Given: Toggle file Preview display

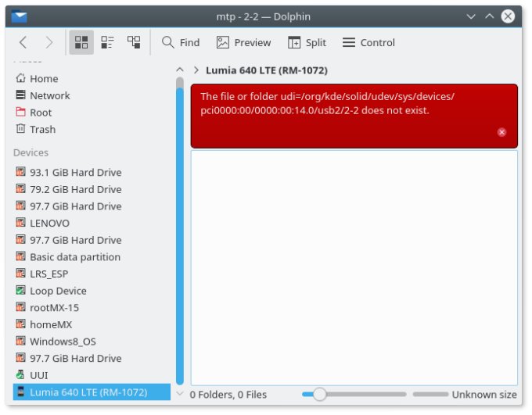Looking at the screenshot, I should point(243,42).
